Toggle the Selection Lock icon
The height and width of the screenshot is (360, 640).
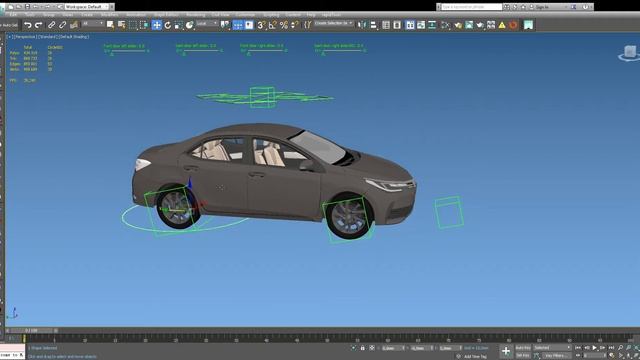tap(362, 348)
